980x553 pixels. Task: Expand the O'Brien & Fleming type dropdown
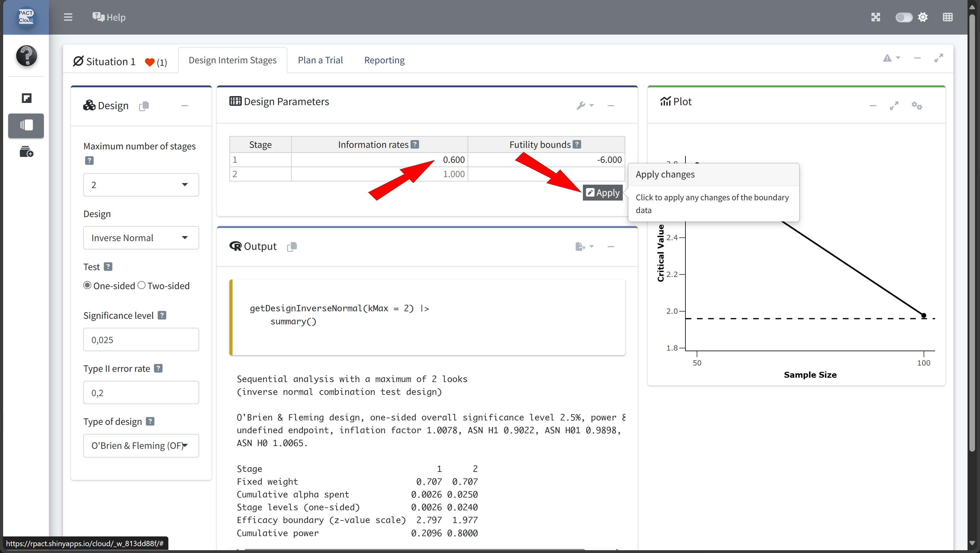141,445
